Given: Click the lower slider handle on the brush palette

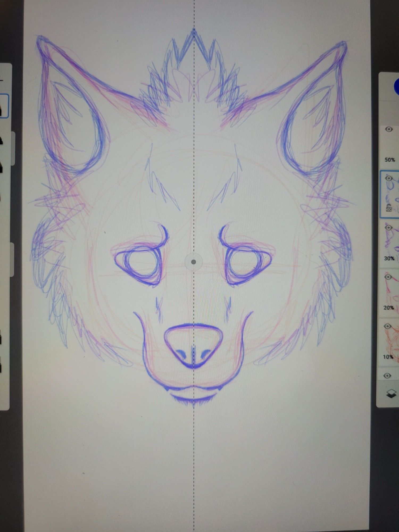Looking at the screenshot, I should click(12, 259).
